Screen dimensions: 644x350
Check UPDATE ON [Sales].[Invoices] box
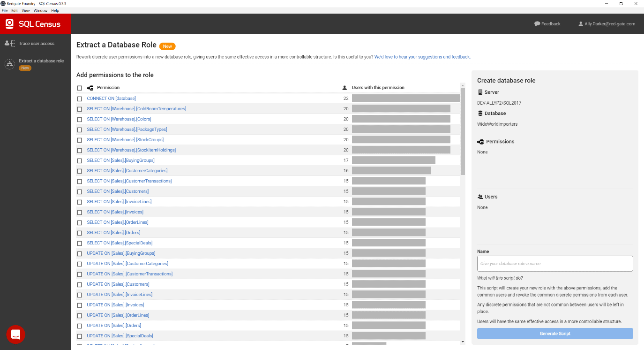pos(79,305)
